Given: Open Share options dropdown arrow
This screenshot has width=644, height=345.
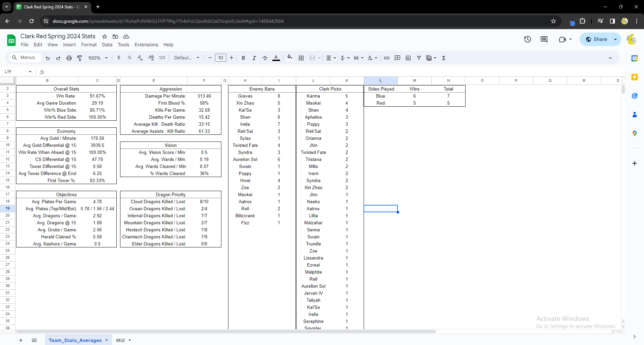Looking at the screenshot, I should tap(615, 39).
